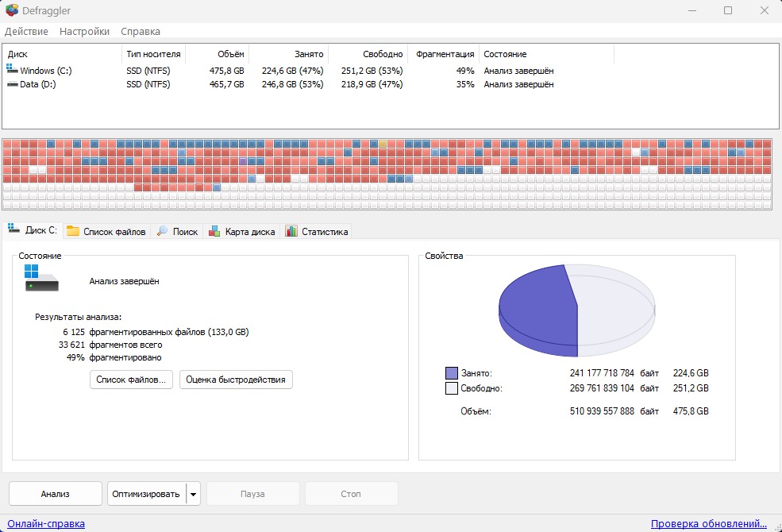This screenshot has height=532, width=782.
Task: Sort by the Объём column header
Action: (x=217, y=54)
